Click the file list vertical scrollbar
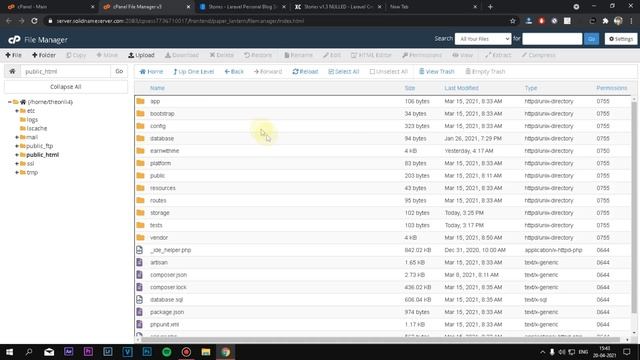Viewport: 640px width, 360px height. [x=634, y=208]
